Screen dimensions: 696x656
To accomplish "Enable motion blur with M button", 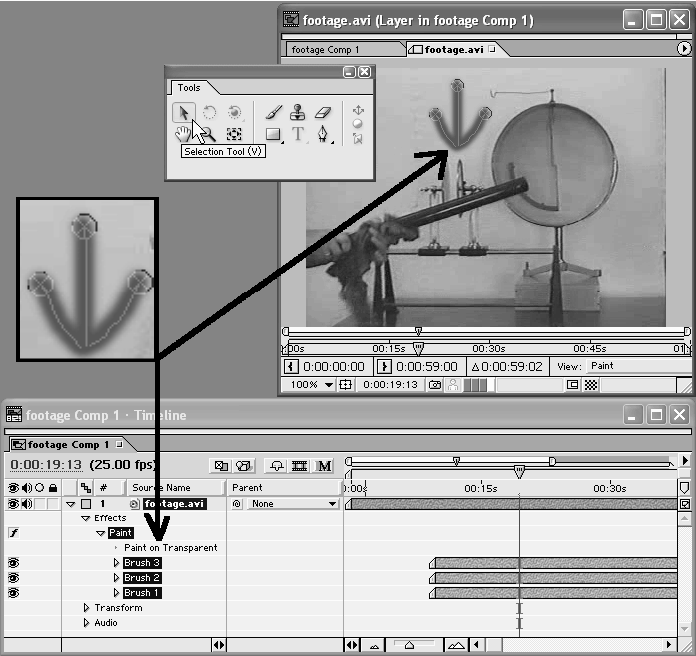I will tap(324, 466).
